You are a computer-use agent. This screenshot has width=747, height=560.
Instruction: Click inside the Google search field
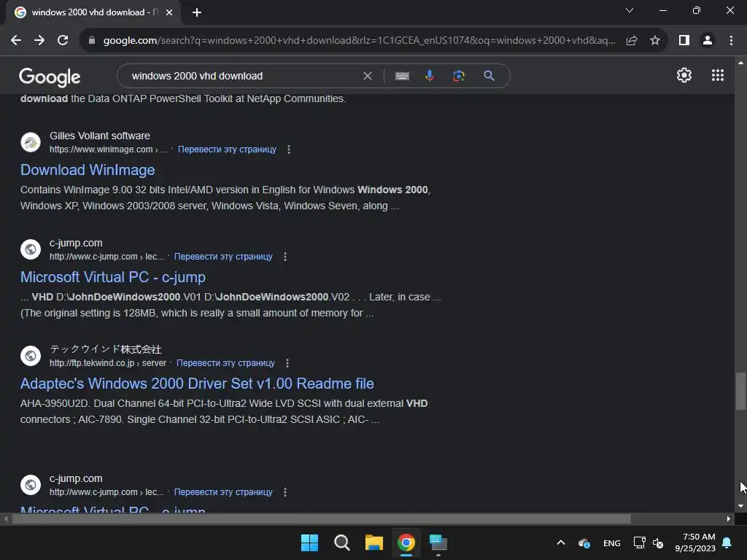click(x=243, y=76)
